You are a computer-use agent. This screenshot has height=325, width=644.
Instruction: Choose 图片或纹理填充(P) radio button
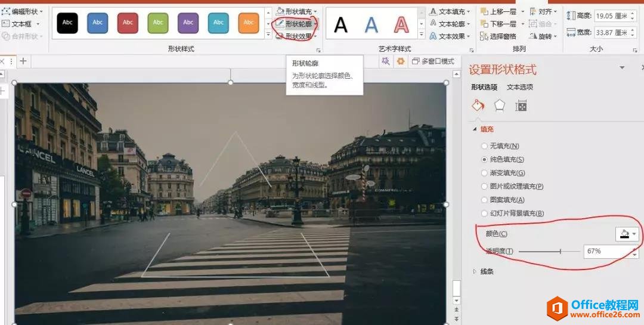[x=484, y=187]
